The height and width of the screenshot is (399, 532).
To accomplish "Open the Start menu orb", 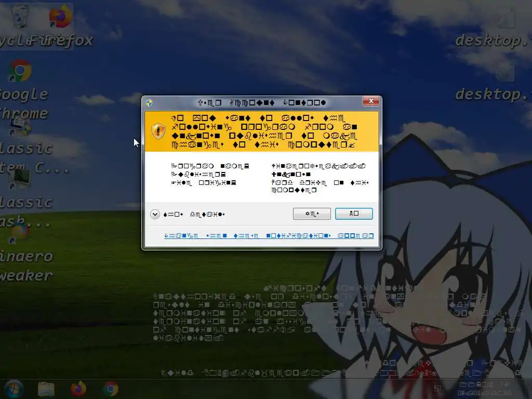I will [x=14, y=389].
